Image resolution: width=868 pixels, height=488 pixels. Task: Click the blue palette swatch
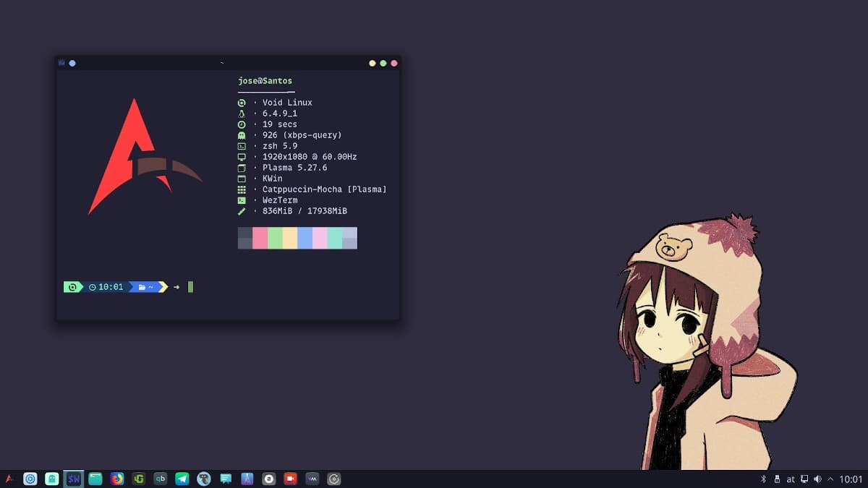[x=305, y=238]
